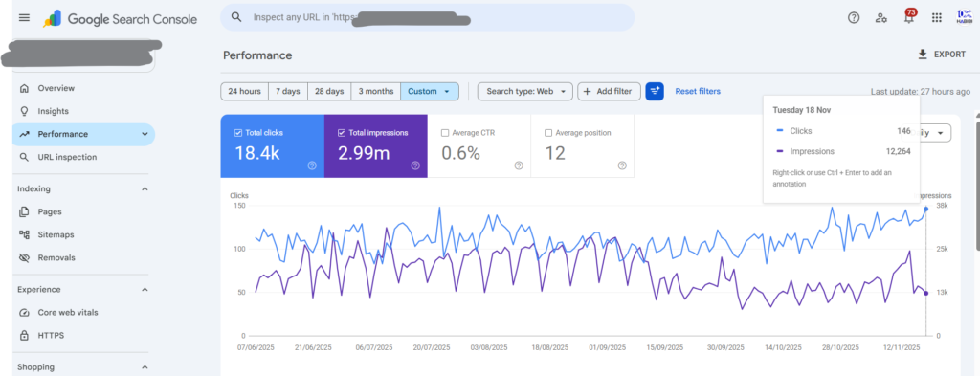The width and height of the screenshot is (980, 376).
Task: Click the Tuesday 18 Nov tooltip date
Action: [802, 110]
